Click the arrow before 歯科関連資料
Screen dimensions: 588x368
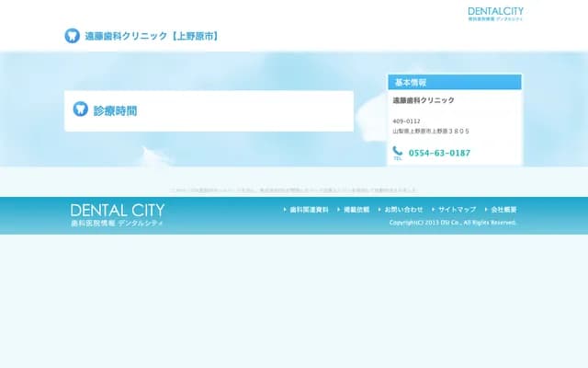tap(286, 210)
